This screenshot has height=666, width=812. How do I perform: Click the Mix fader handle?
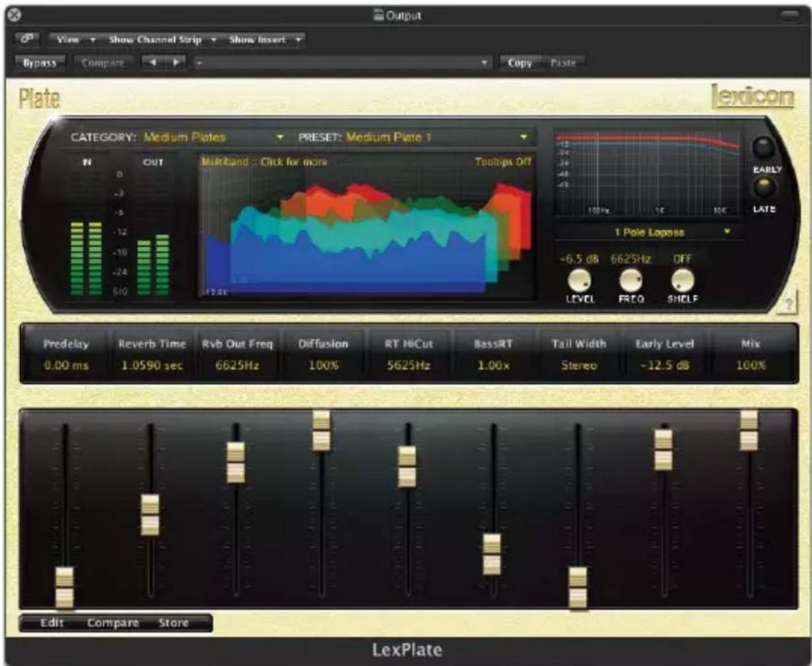[x=749, y=431]
